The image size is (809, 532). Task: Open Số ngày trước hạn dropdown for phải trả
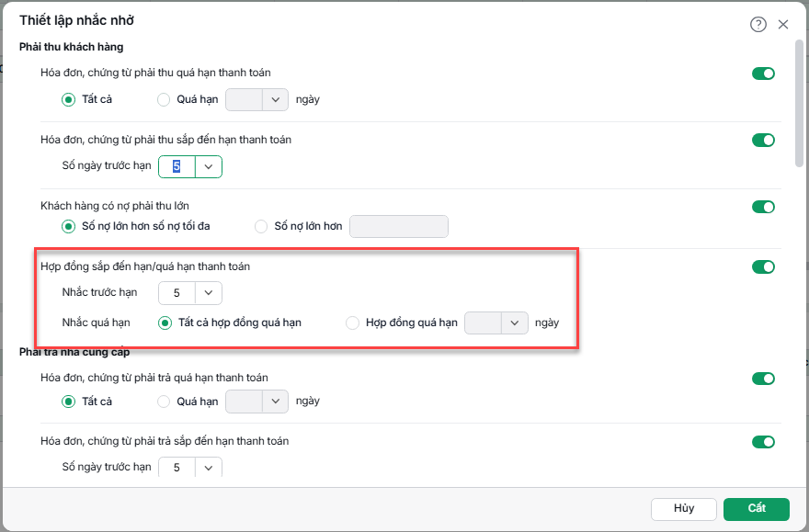point(209,468)
